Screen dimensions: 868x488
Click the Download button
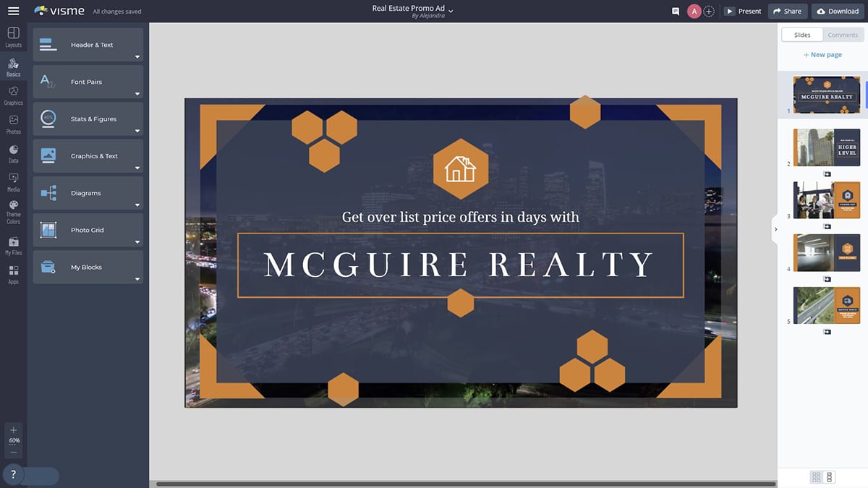pos(838,11)
